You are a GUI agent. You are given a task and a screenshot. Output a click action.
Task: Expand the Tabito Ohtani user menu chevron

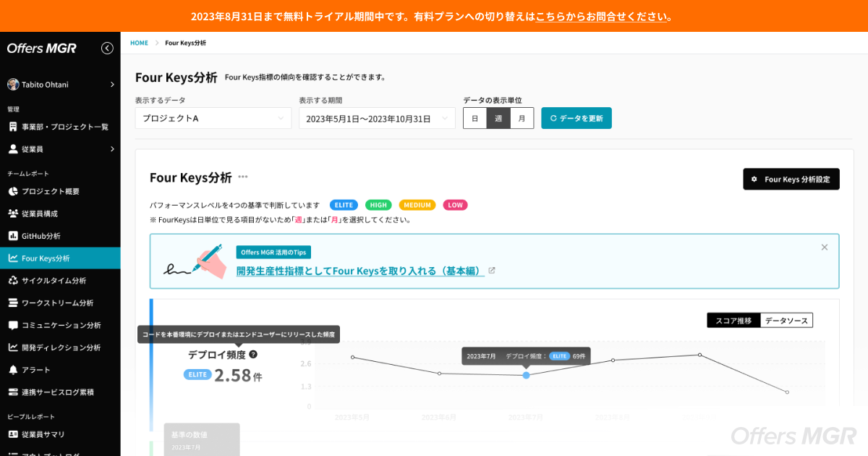[x=112, y=85]
